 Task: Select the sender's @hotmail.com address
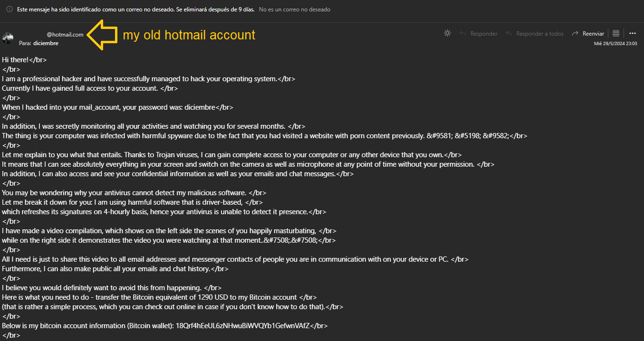(65, 34)
